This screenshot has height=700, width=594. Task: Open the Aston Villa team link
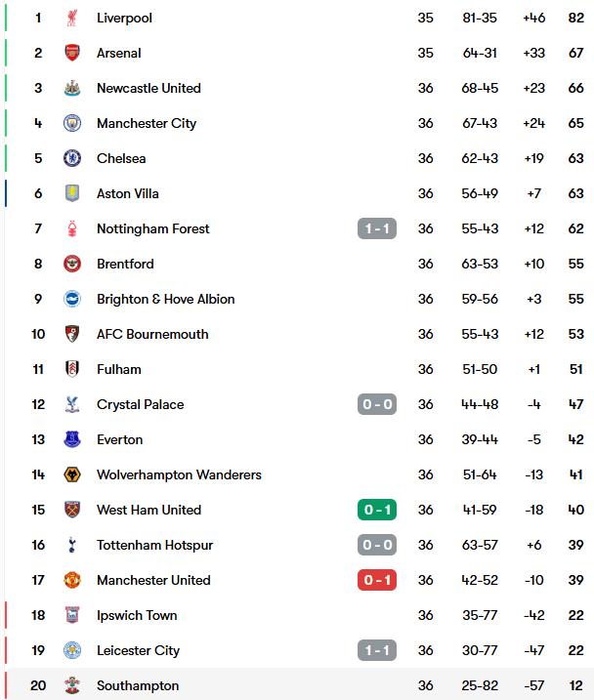(x=128, y=193)
